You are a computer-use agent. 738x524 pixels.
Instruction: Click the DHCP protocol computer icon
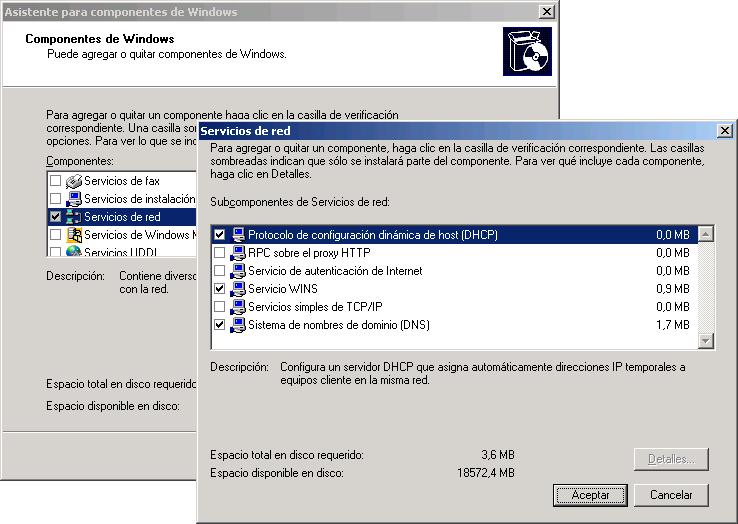pyautogui.click(x=238, y=234)
